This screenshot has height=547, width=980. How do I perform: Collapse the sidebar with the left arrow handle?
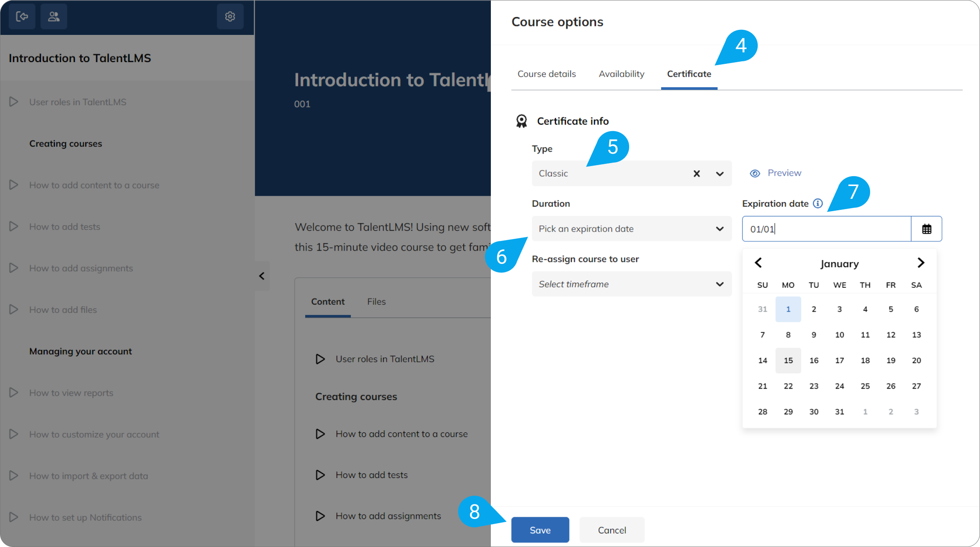(x=262, y=276)
